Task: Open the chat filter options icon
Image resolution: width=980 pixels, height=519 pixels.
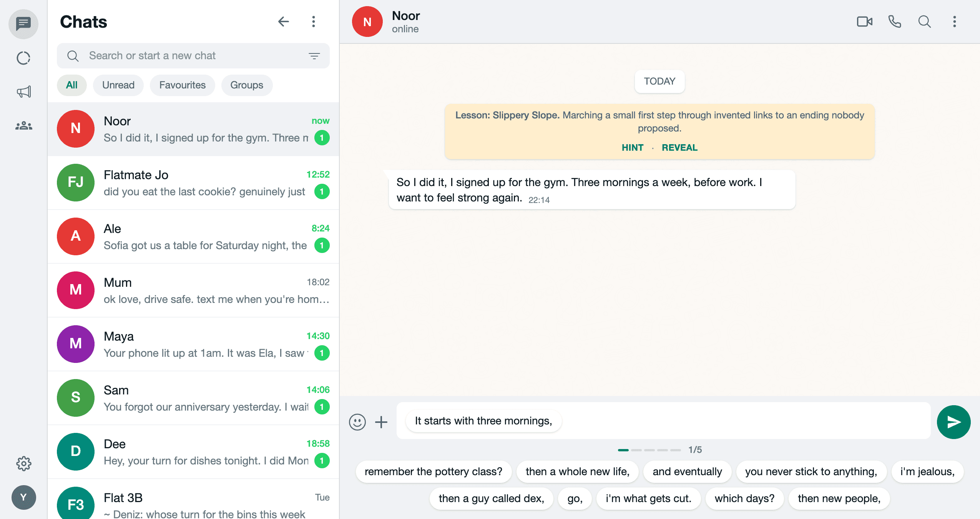Action: 314,56
